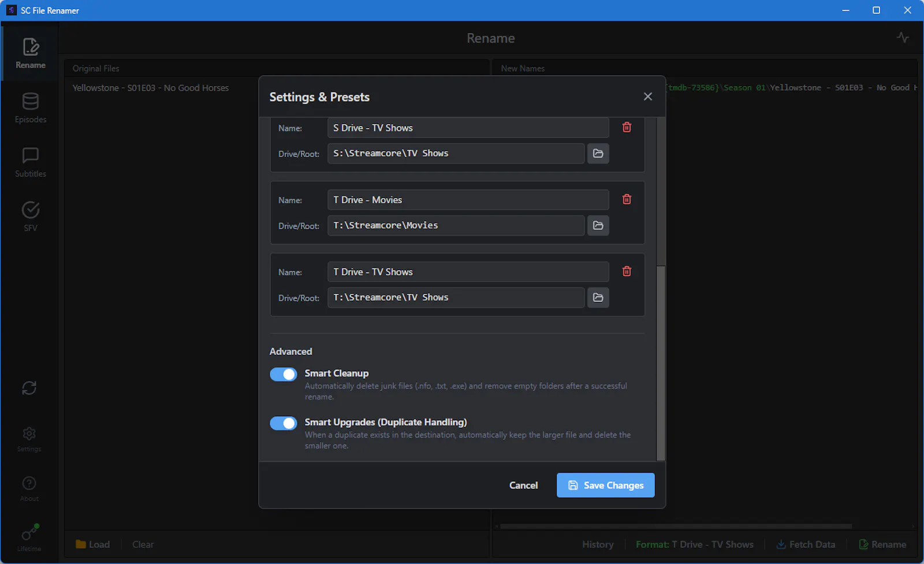The height and width of the screenshot is (564, 924).
Task: Select 'Yellowstone - S01E03 - No Good Horses' file
Action: [x=151, y=88]
